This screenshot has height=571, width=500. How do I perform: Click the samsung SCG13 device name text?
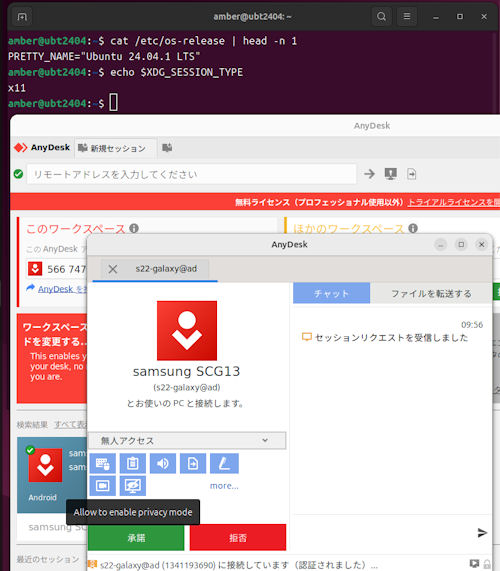[186, 371]
